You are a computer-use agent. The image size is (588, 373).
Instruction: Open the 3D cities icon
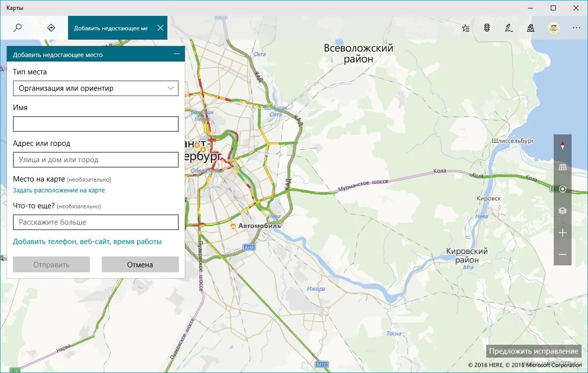[x=530, y=28]
